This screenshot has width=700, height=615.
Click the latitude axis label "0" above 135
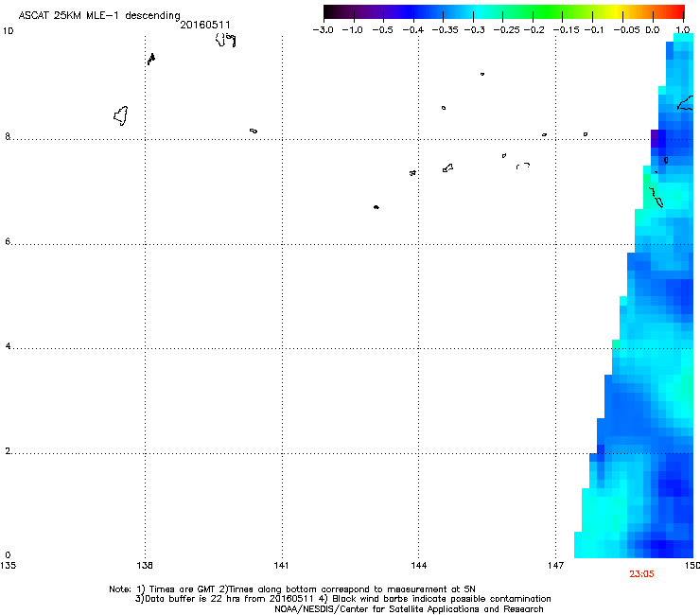[x=8, y=555]
